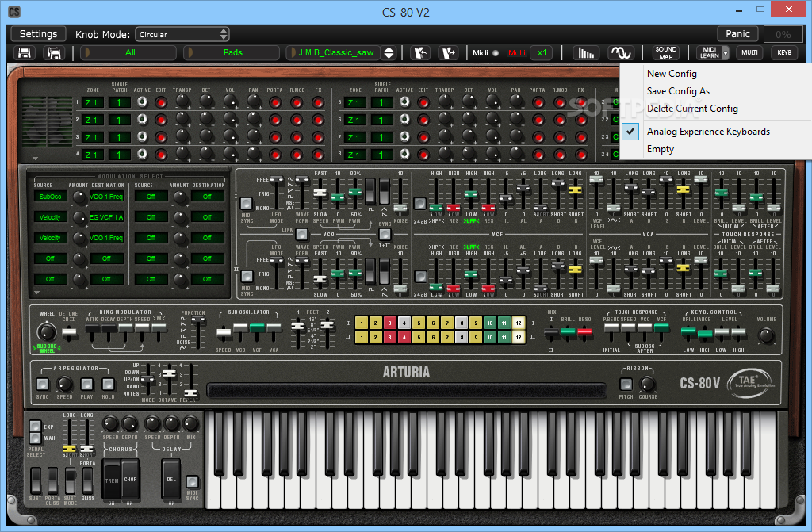This screenshot has height=532, width=812.
Task: Select green memory button 10 in row I
Action: coord(490,323)
